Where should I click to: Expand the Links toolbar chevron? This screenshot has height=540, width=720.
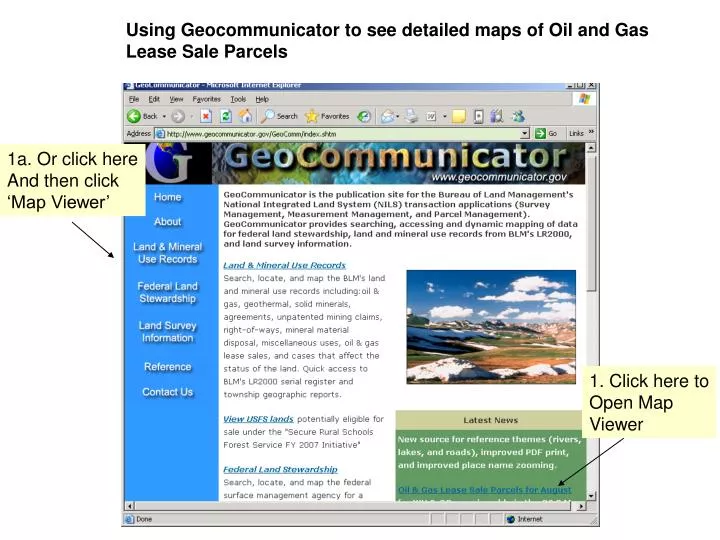tap(591, 133)
